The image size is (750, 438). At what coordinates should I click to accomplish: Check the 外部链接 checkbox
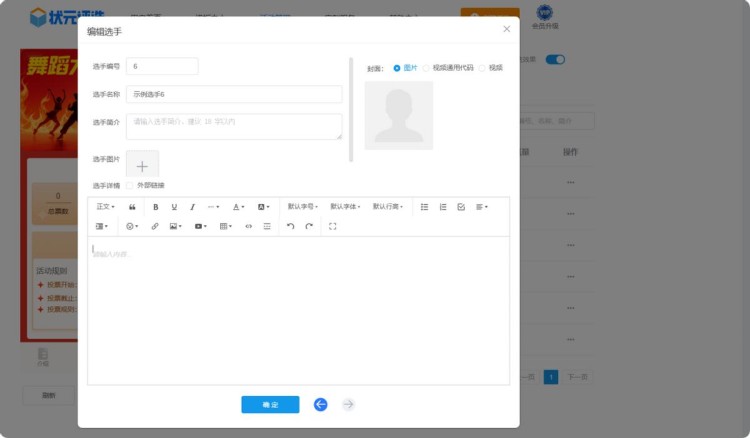pyautogui.click(x=129, y=185)
